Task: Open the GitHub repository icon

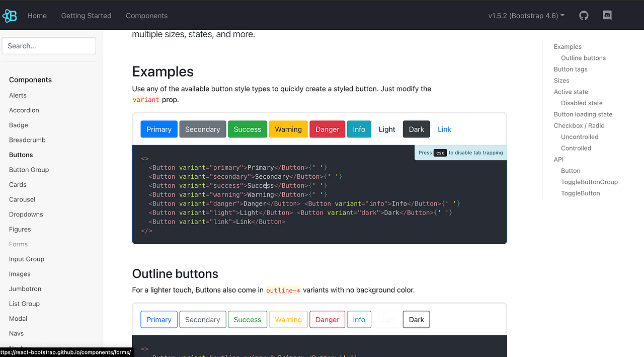Action: [x=583, y=15]
